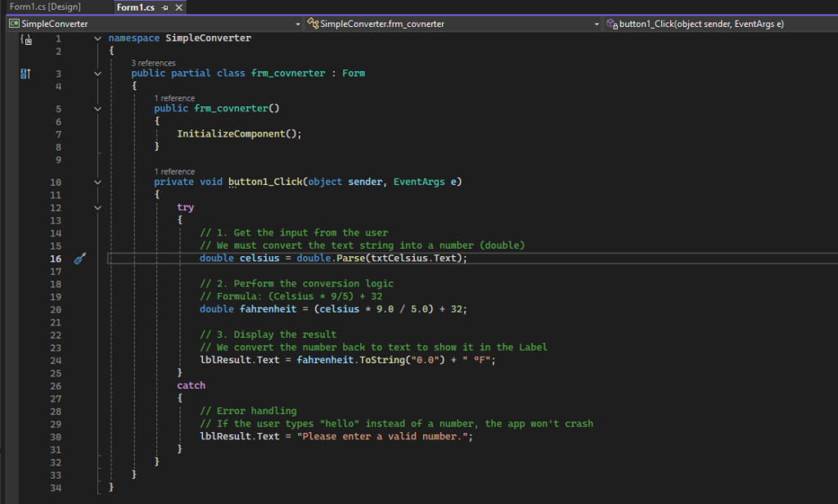
Task: Collapse the button1_Click method block
Action: [98, 182]
